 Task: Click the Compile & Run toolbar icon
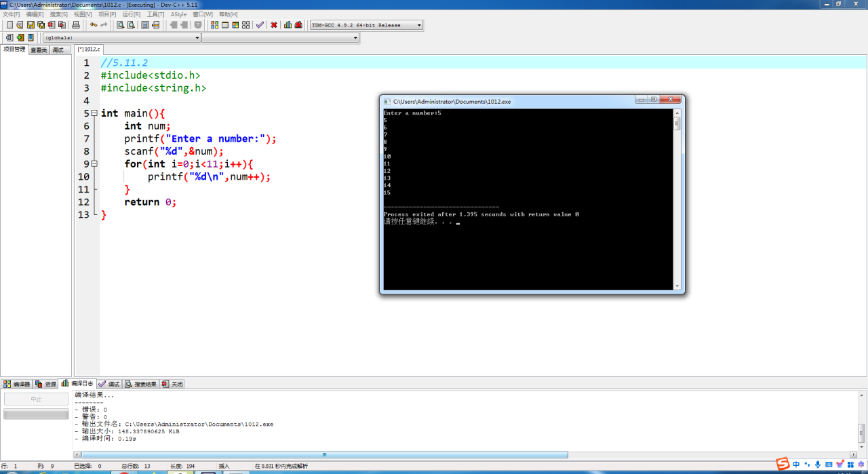235,25
